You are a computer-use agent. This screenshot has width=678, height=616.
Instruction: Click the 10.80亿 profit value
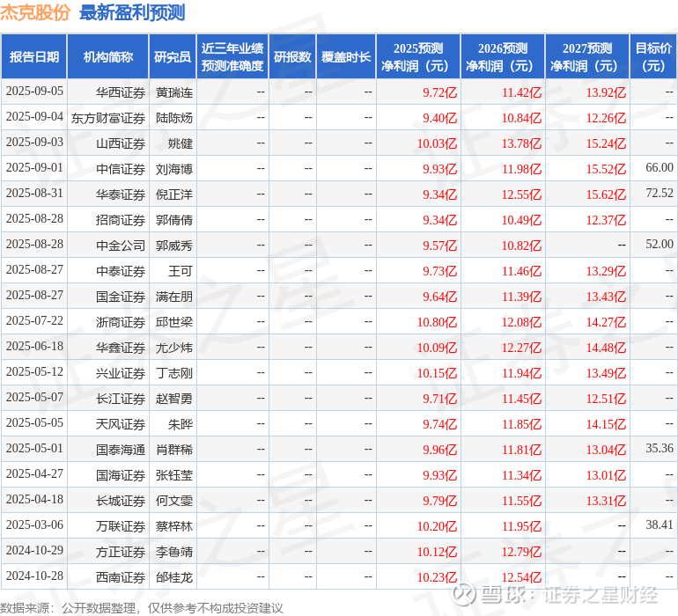point(437,322)
